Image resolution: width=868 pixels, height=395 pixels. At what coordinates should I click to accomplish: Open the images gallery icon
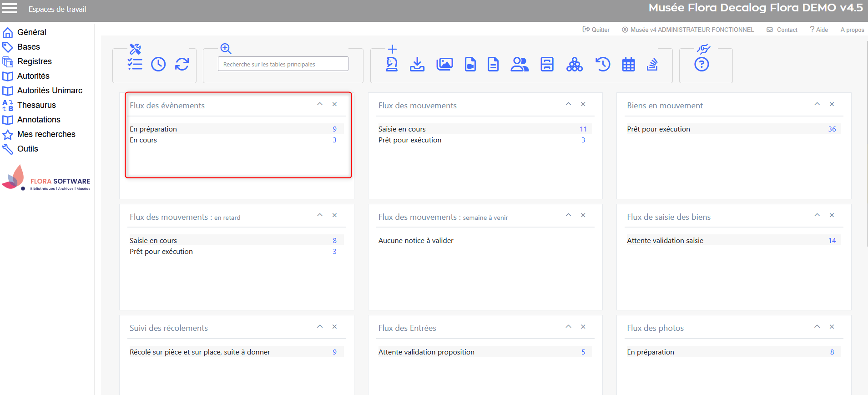point(444,64)
